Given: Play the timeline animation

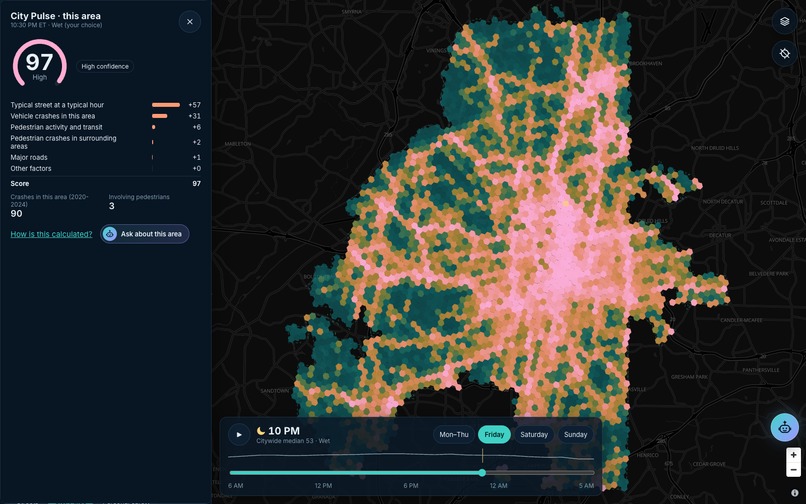Looking at the screenshot, I should pyautogui.click(x=239, y=435).
